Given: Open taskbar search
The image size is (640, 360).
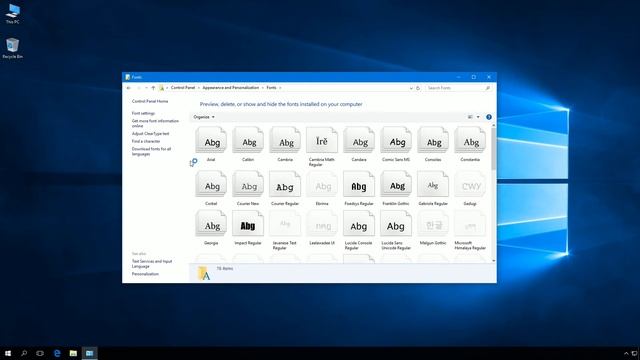Looking at the screenshot, I should (x=24, y=353).
